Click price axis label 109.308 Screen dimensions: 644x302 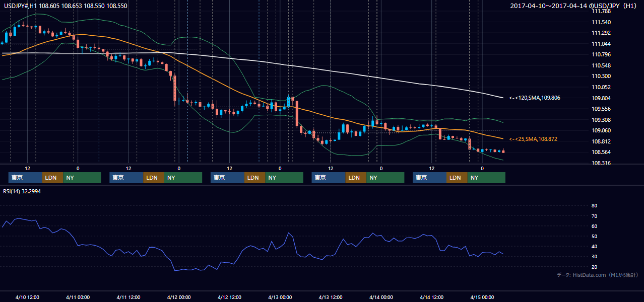click(x=601, y=120)
